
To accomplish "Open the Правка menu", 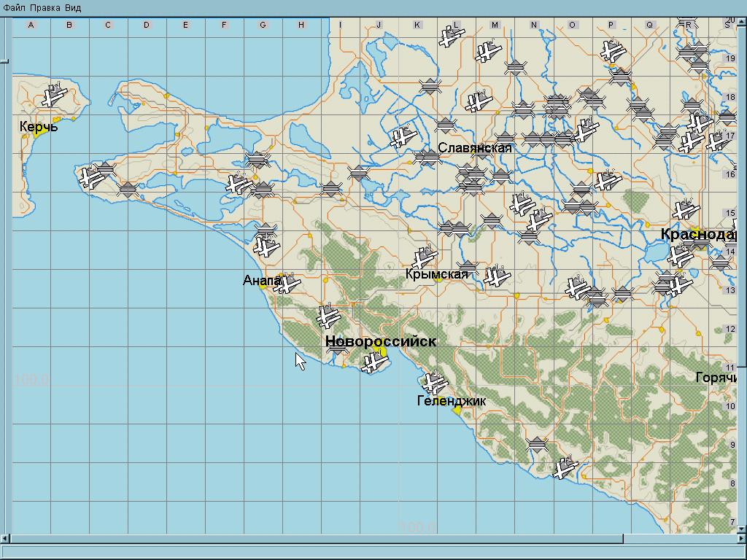I will pos(44,7).
